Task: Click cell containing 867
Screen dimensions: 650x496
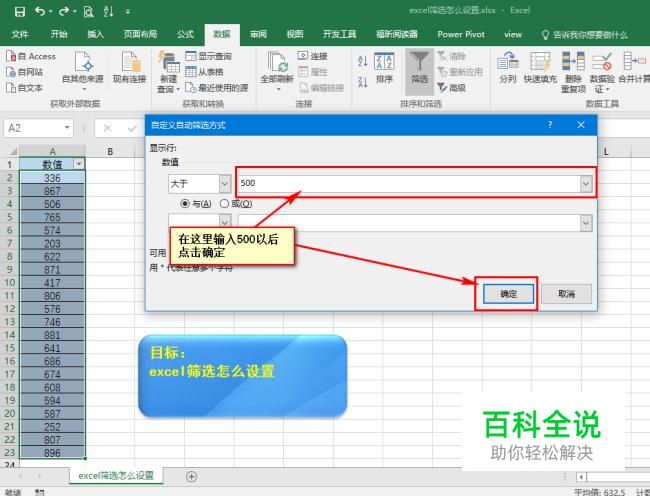Action: [x=52, y=191]
